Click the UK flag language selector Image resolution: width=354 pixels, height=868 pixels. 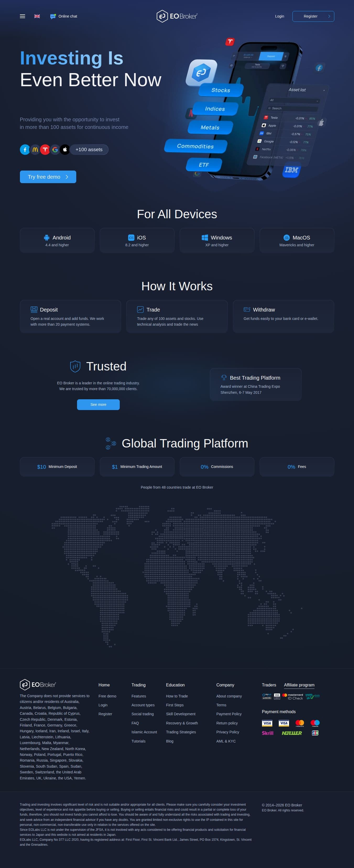[x=37, y=16]
